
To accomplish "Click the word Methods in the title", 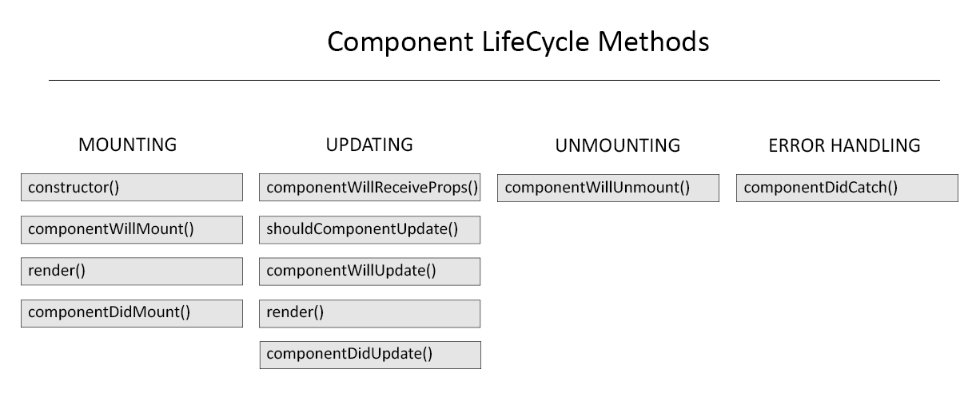I will click(654, 40).
